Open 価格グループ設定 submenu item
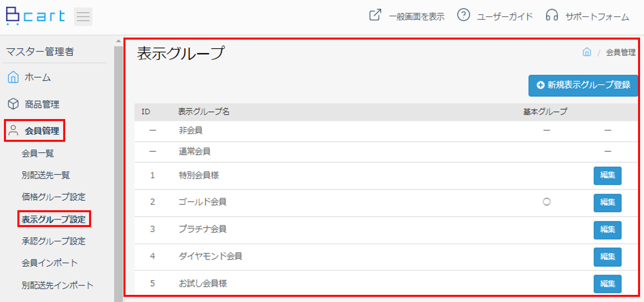This screenshot has height=302, width=644. tap(54, 197)
